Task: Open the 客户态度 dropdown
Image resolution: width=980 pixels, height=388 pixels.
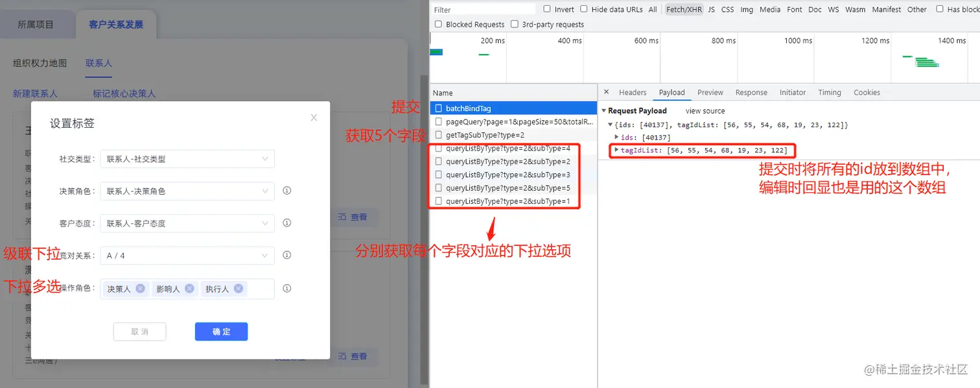Action: (x=187, y=223)
